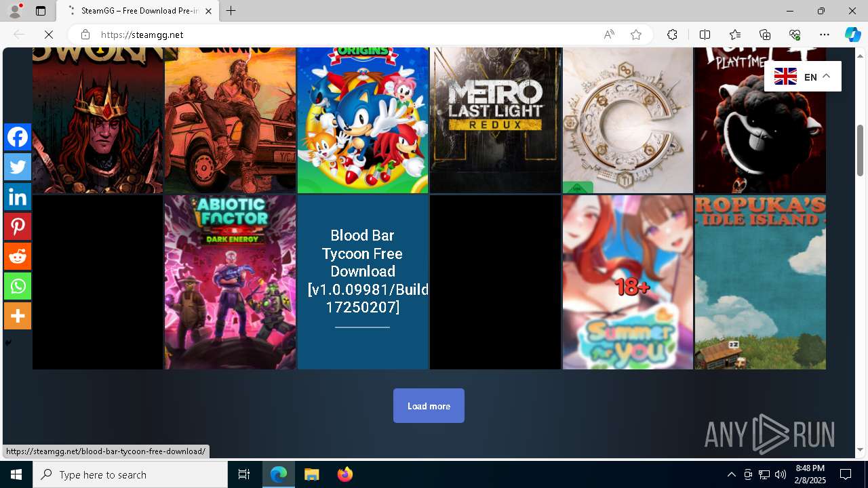Open the notification center
Screen dimensions: 868x488
tap(846, 474)
